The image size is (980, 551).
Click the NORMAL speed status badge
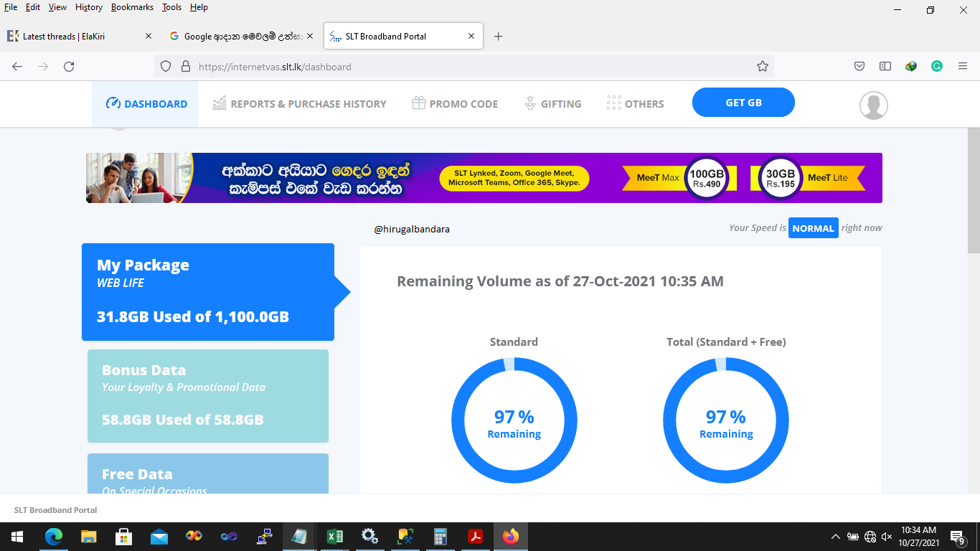[x=813, y=228]
